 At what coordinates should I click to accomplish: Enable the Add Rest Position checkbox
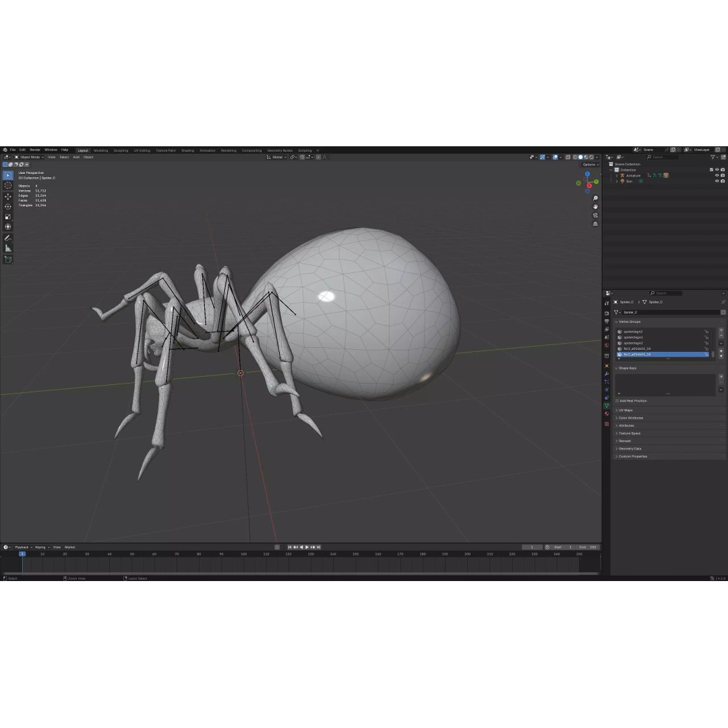[x=617, y=400]
